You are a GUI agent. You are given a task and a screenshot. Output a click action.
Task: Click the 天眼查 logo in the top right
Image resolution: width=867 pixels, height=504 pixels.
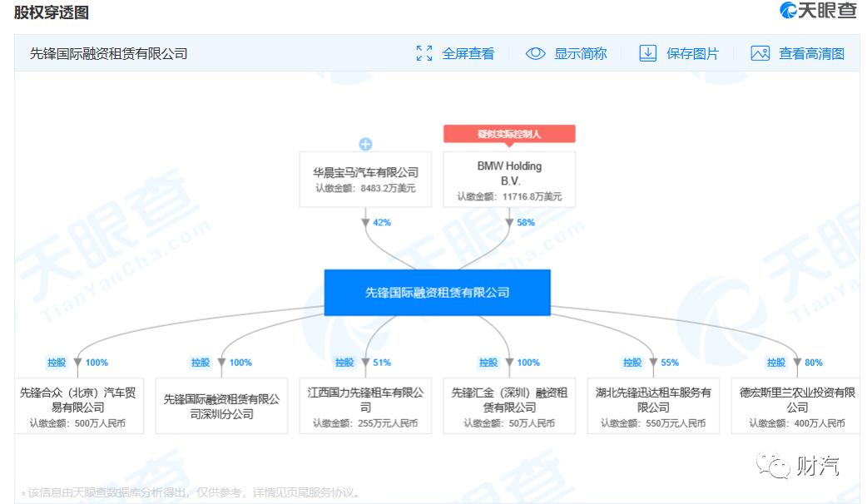[x=818, y=12]
